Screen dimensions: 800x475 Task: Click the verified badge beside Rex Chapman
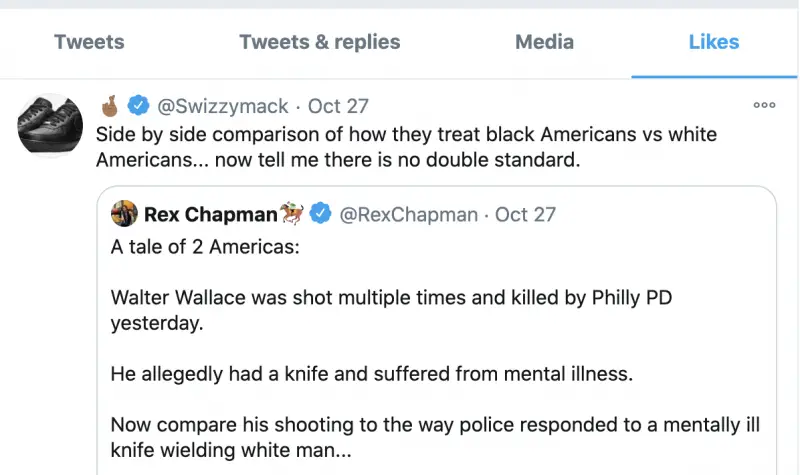(x=321, y=214)
